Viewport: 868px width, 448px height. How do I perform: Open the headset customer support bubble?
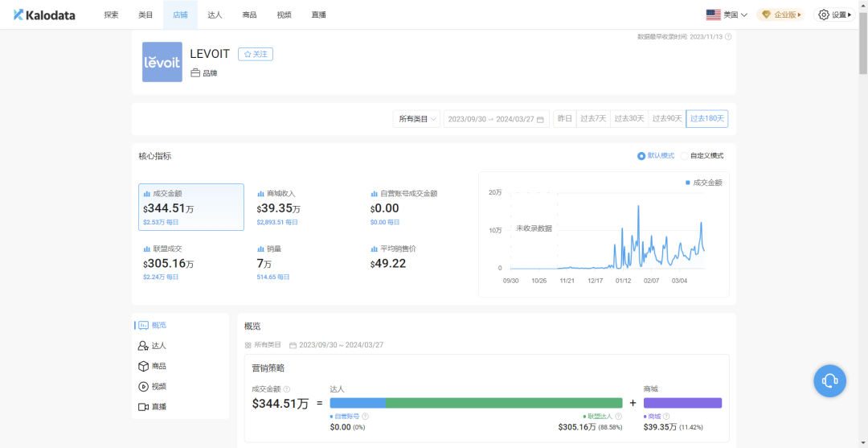[829, 380]
